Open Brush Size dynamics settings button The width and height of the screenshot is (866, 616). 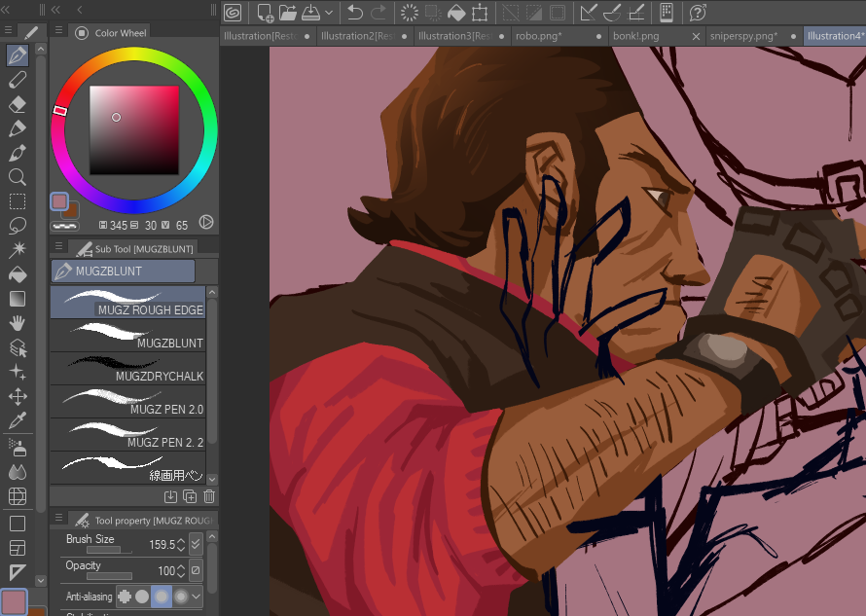pos(196,544)
